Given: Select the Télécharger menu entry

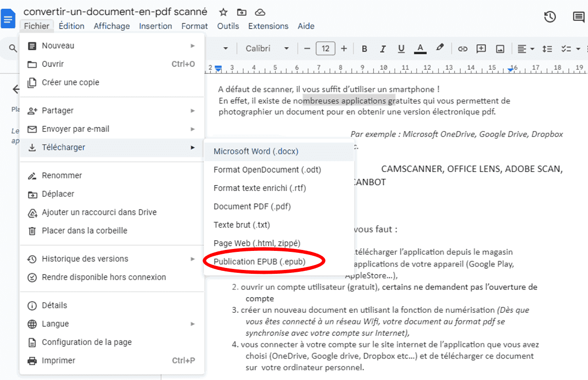Looking at the screenshot, I should tap(112, 148).
